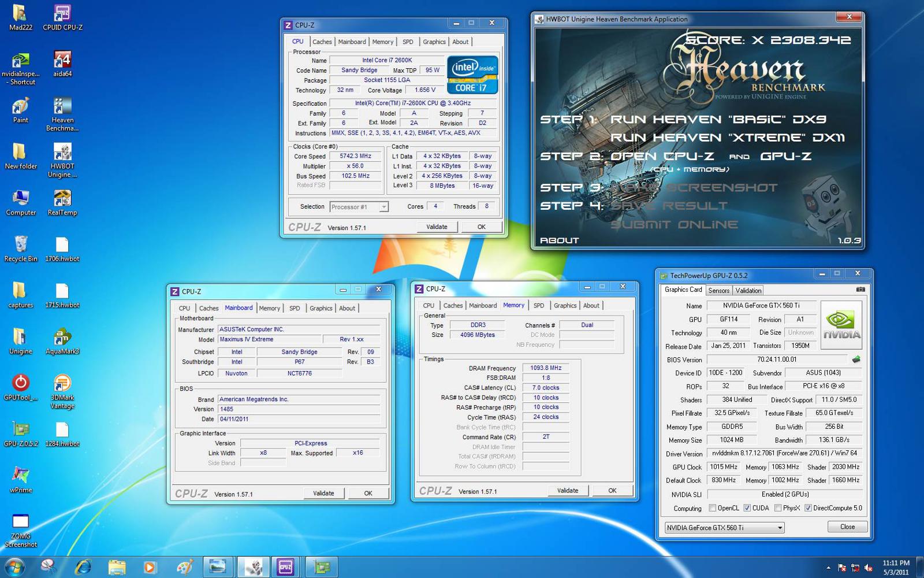Click DRAM Frequency value 1093.8 MHz
The width and height of the screenshot is (924, 578).
546,368
